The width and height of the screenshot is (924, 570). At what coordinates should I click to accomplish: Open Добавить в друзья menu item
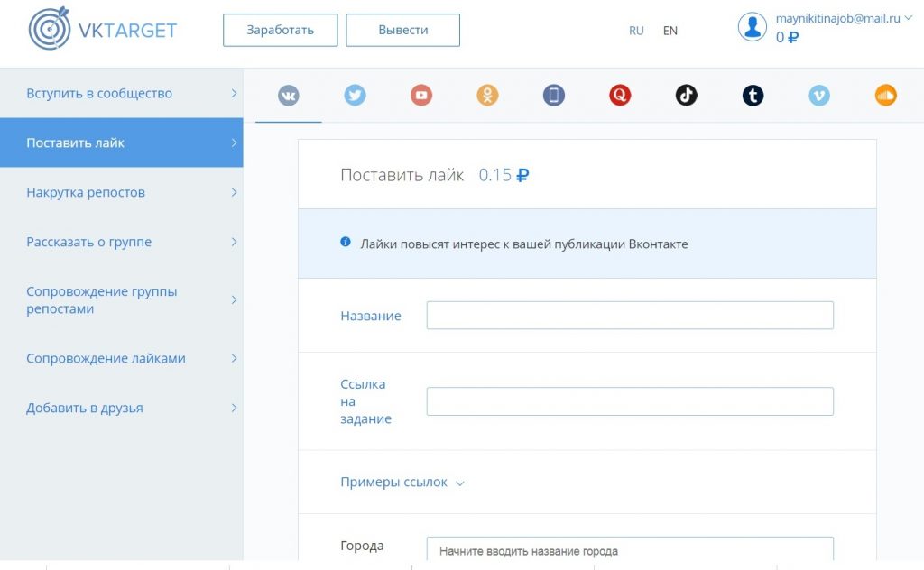tap(122, 408)
